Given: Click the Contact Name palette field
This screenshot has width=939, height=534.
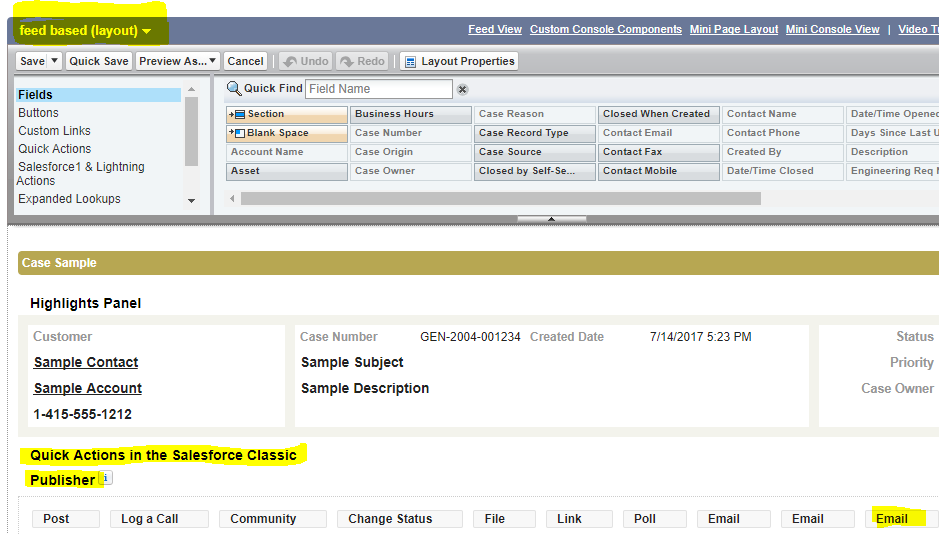Looking at the screenshot, I should (x=783, y=114).
